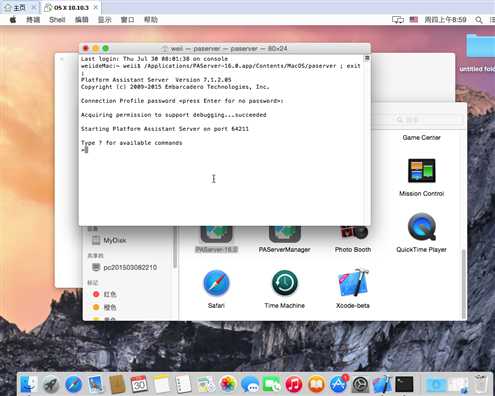The width and height of the screenshot is (495, 396).
Task: Switch to the OS X 10.10.3 tab
Action: click(x=67, y=7)
